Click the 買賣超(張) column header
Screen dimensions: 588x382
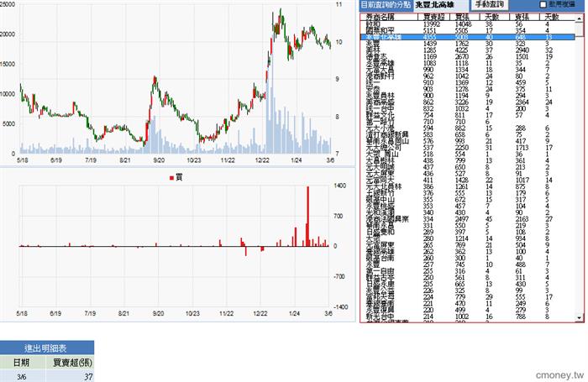coord(71,363)
